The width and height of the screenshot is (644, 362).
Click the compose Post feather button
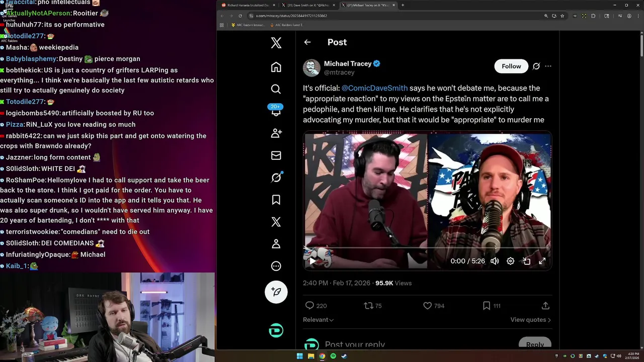tap(276, 292)
